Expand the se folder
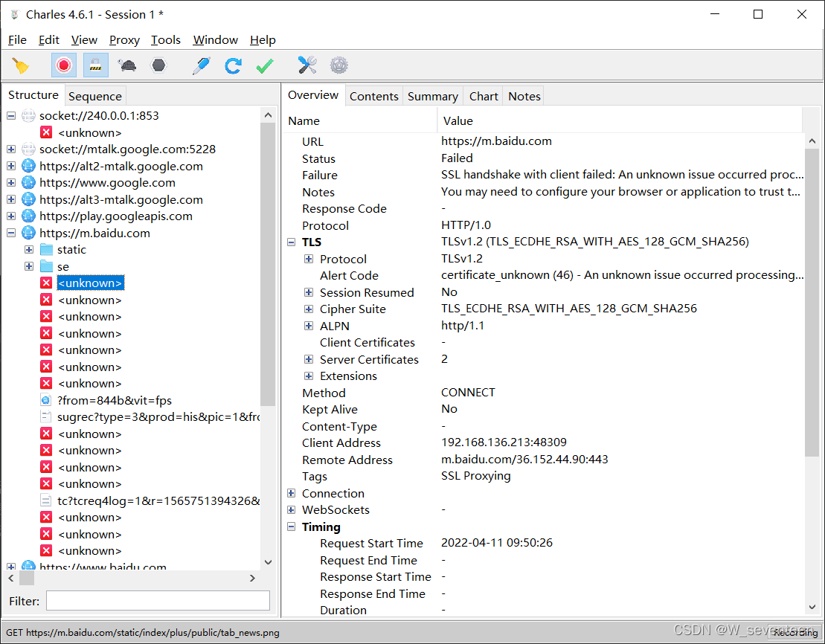Viewport: 825px width, 644px height. [x=29, y=267]
